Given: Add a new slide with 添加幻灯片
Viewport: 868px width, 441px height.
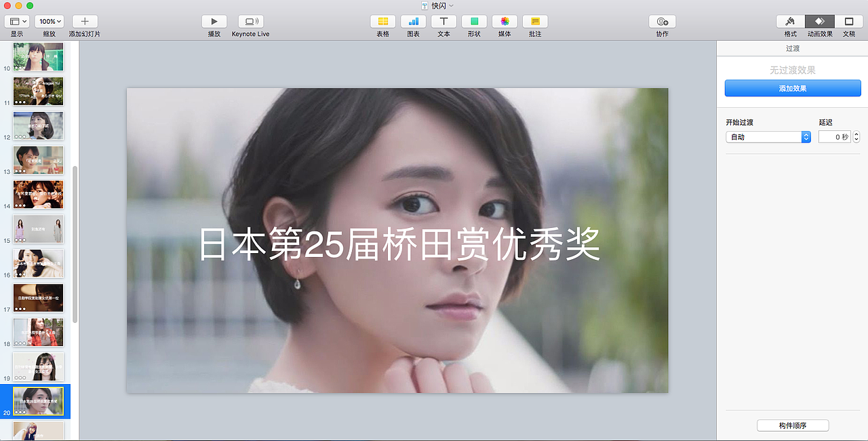Looking at the screenshot, I should tap(84, 21).
